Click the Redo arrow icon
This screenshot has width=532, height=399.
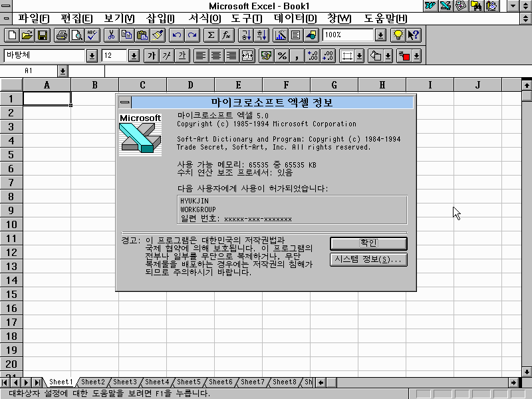(192, 35)
